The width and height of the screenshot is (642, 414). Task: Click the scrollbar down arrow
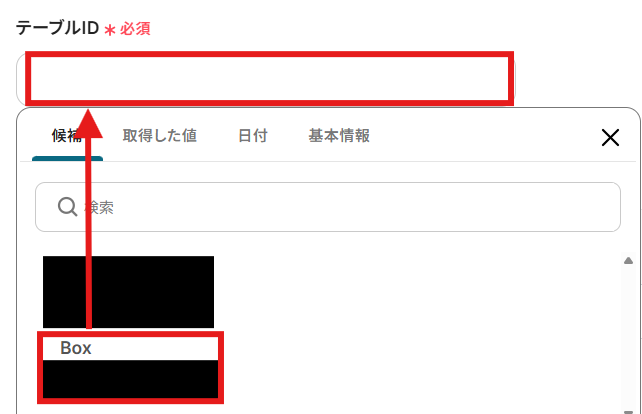coord(628,411)
